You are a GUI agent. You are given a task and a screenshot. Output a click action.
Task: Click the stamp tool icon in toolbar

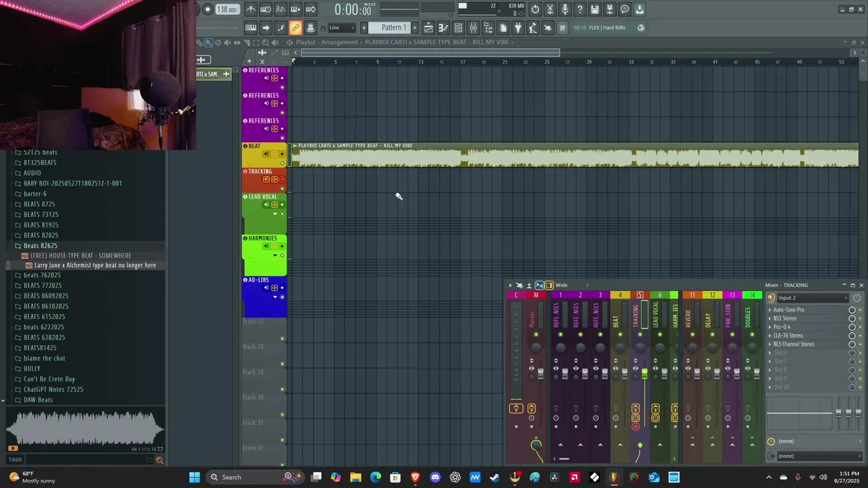(311, 28)
